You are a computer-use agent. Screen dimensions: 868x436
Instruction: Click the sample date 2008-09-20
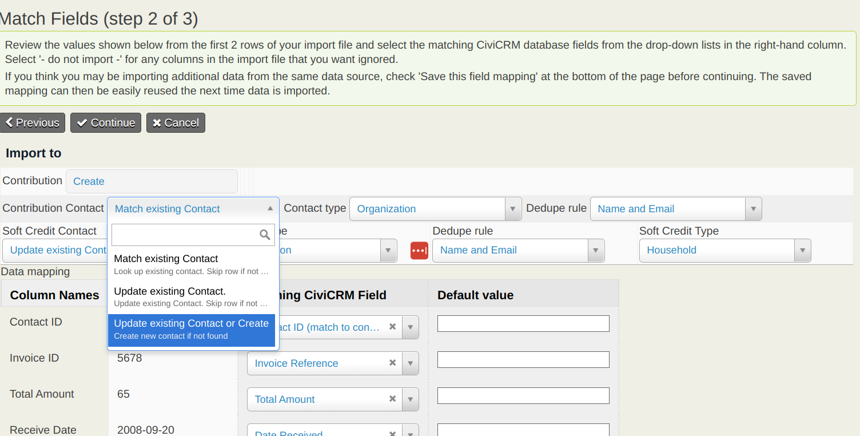(x=146, y=430)
